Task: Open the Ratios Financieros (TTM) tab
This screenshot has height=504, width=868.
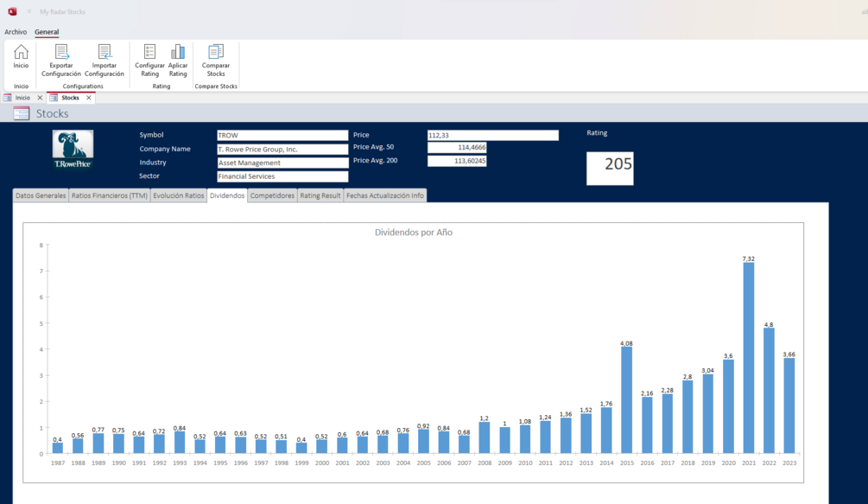Action: (x=110, y=195)
